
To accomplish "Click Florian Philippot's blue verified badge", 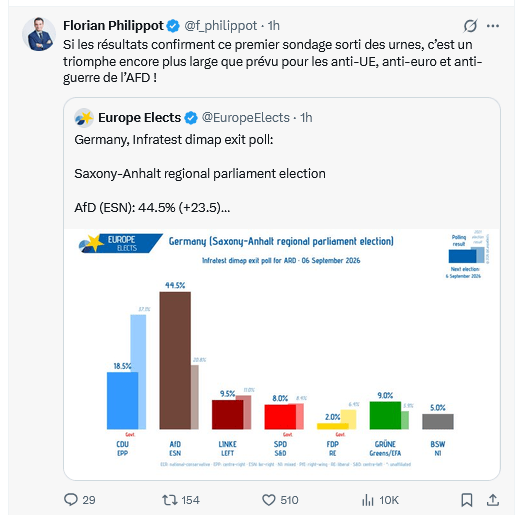I will [173, 26].
